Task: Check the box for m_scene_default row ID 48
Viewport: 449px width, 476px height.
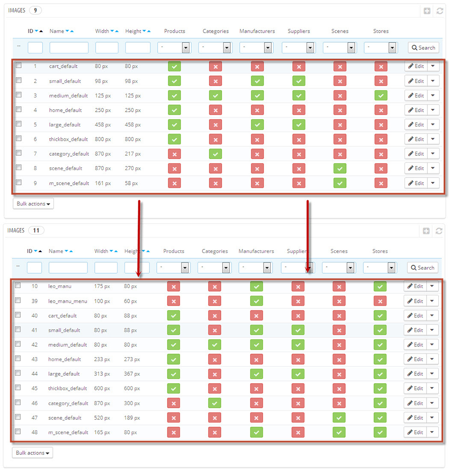Action: (x=18, y=432)
